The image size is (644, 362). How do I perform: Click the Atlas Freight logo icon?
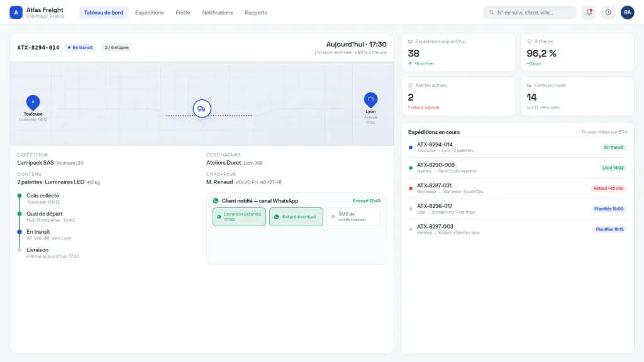pyautogui.click(x=16, y=13)
